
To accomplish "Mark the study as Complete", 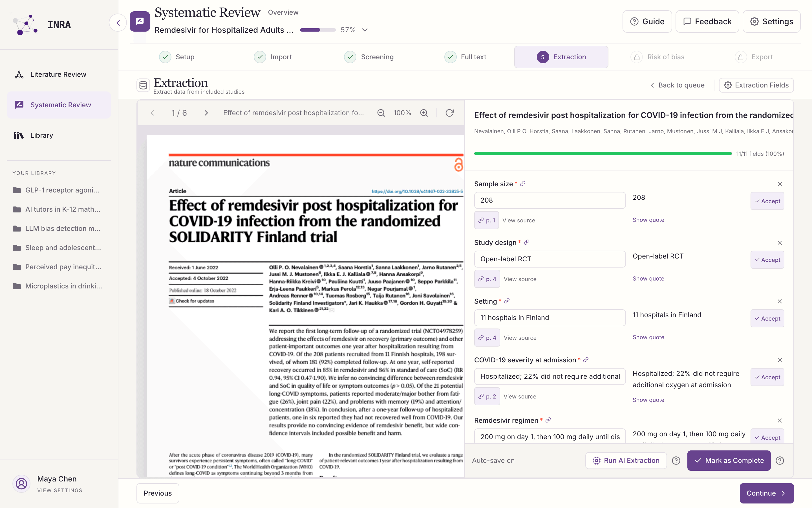I will (729, 461).
